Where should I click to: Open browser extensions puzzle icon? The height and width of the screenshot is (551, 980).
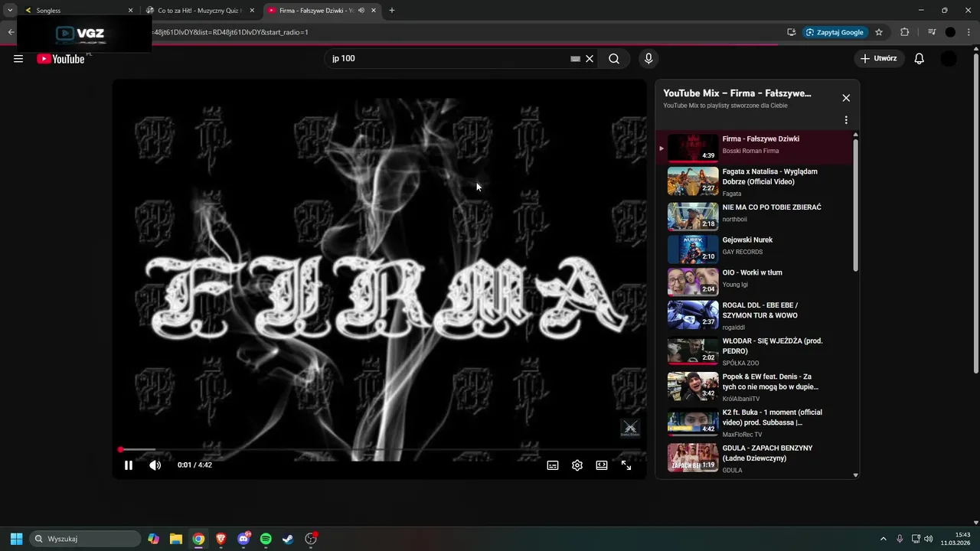(904, 32)
